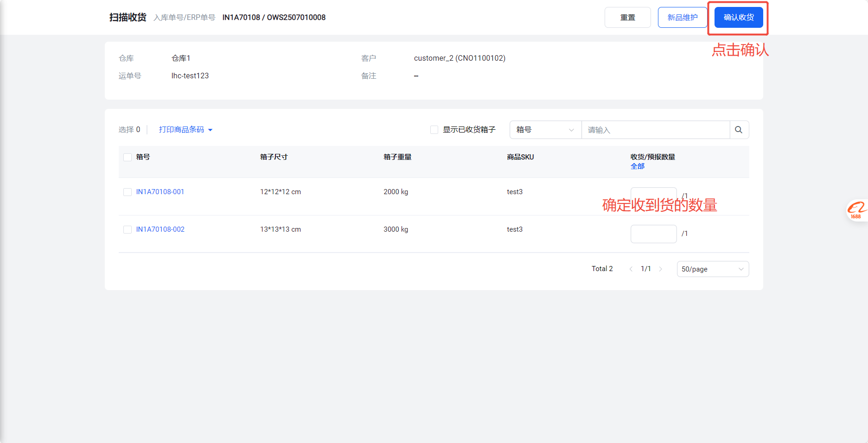
Task: Click the 仓库1 warehouse value
Action: [181, 58]
